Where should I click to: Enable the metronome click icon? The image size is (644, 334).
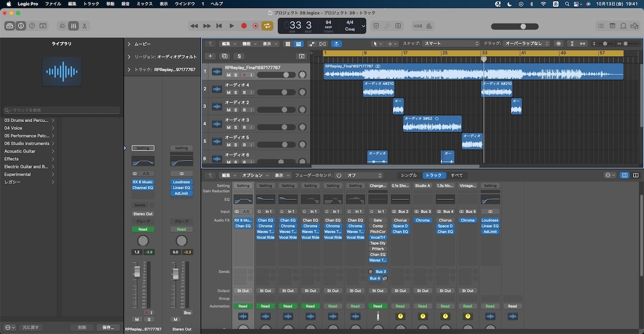click(429, 25)
